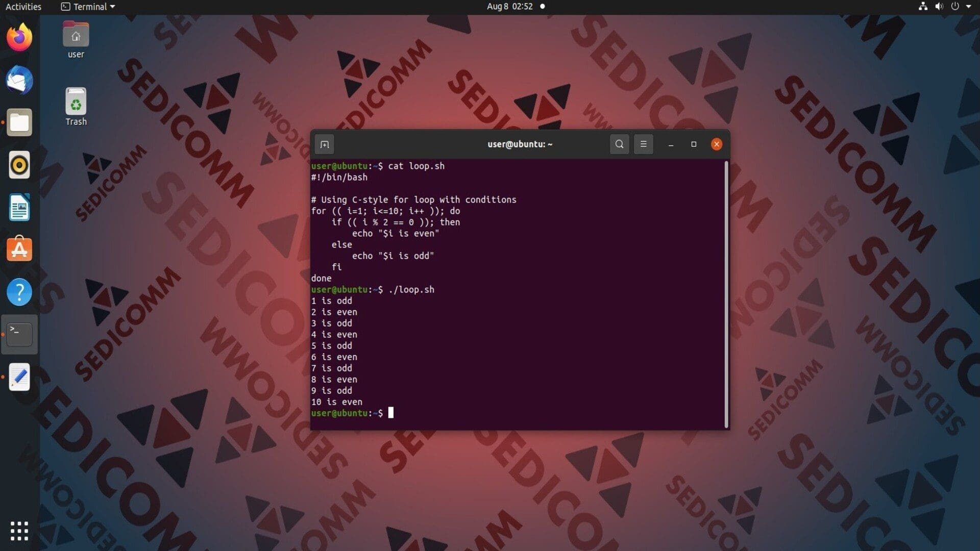Open the Trash desktop icon
Screen dimensions: 980x551
pyautogui.click(x=76, y=107)
